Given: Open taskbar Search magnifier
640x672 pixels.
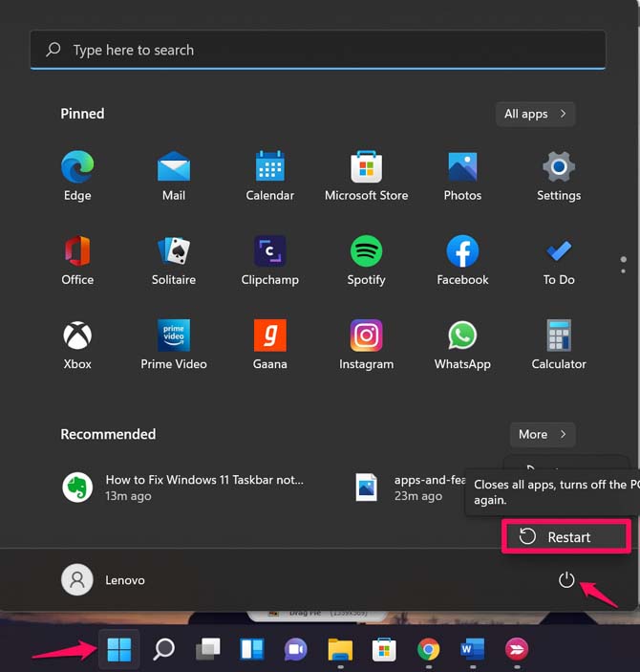Looking at the screenshot, I should coord(164,649).
